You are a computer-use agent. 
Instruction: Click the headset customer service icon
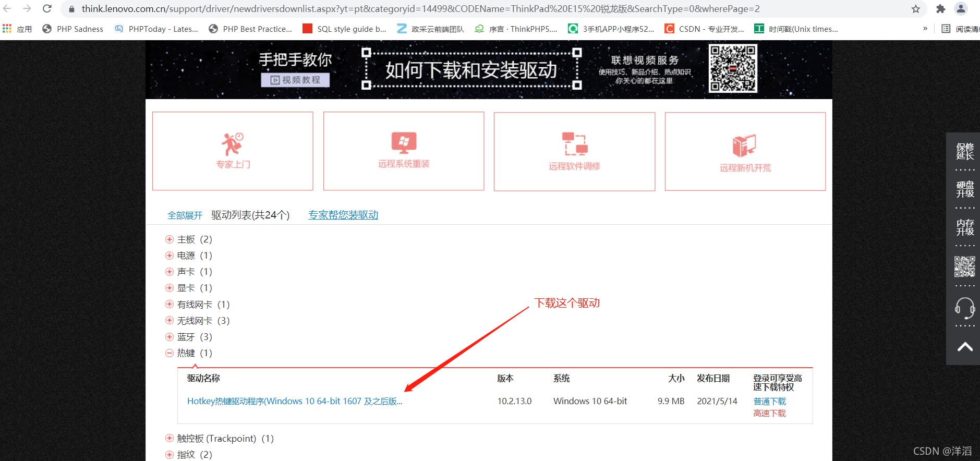pos(965,308)
